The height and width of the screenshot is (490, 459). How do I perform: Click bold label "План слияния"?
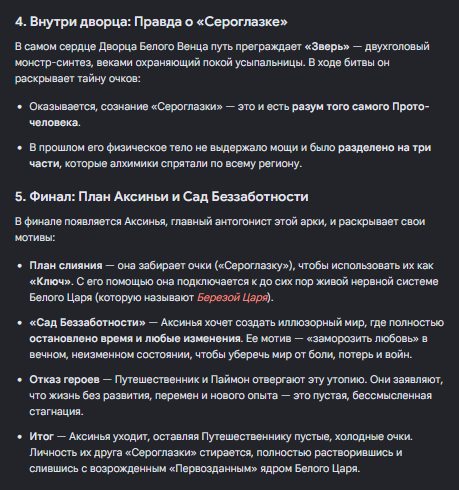pyautogui.click(x=66, y=266)
